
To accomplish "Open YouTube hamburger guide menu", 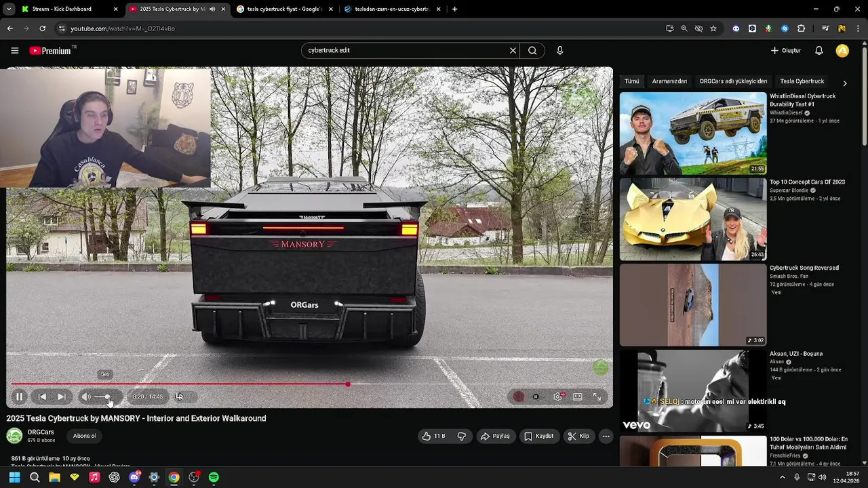I will coord(14,50).
